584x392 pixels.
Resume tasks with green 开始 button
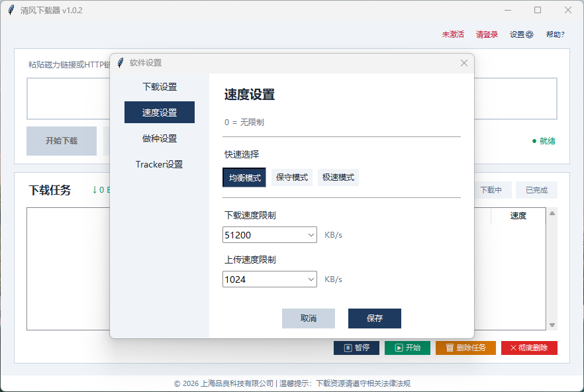[x=407, y=348]
